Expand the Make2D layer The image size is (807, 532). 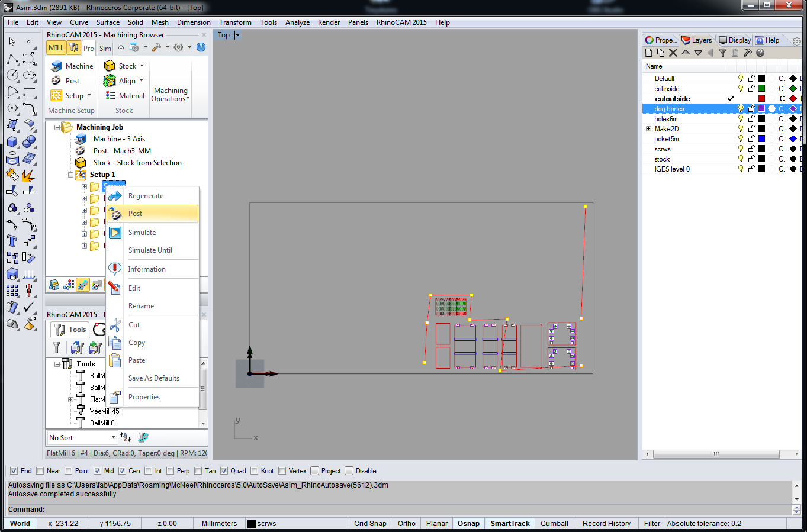pyautogui.click(x=648, y=129)
